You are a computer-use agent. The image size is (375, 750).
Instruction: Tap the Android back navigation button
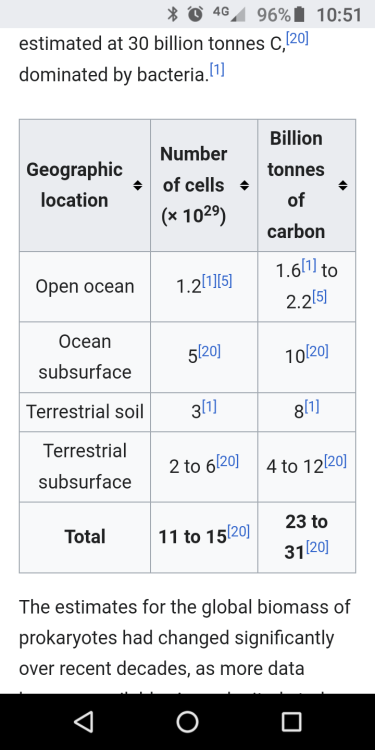coord(84,721)
